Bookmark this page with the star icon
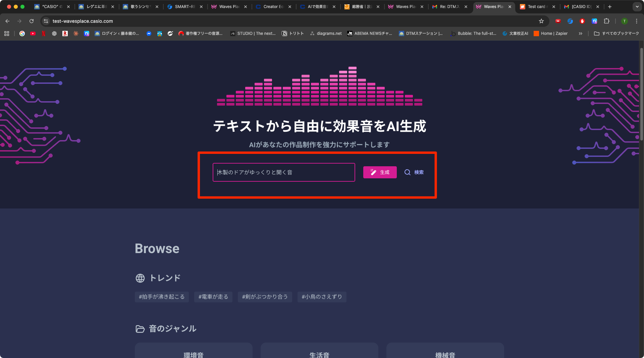This screenshot has width=644, height=358. pos(541,21)
